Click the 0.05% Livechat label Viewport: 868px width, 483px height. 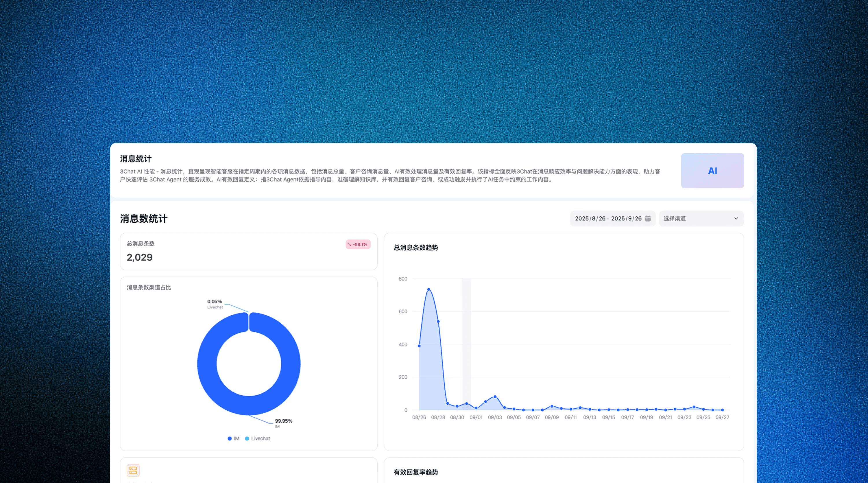pos(214,302)
